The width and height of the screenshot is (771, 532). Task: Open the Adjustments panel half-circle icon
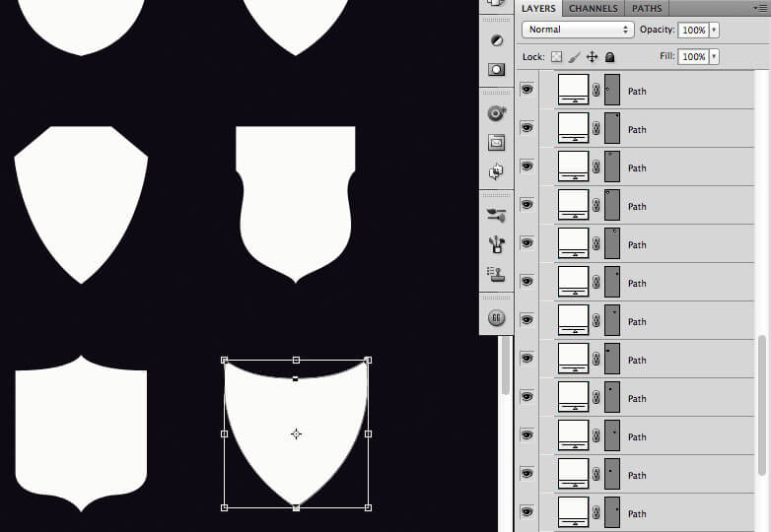click(496, 40)
